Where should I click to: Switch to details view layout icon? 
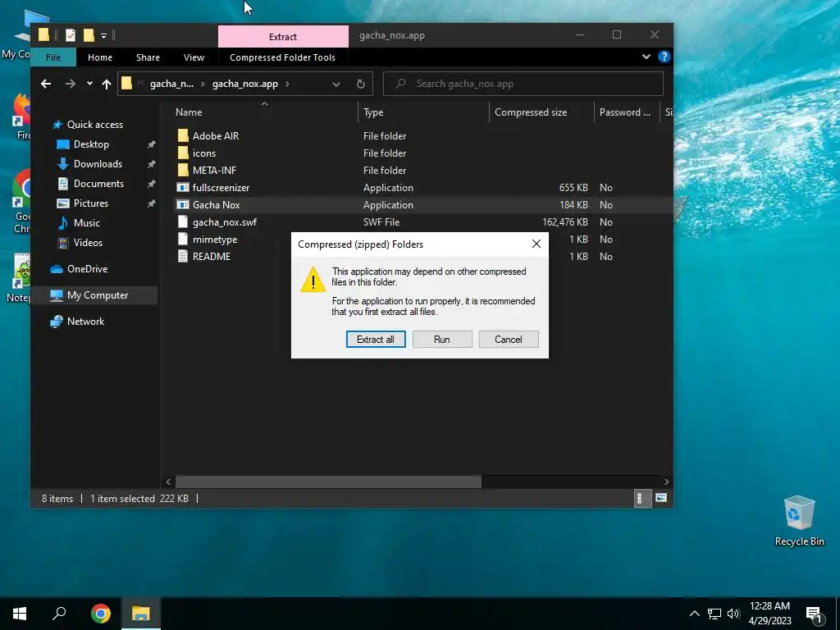(641, 498)
